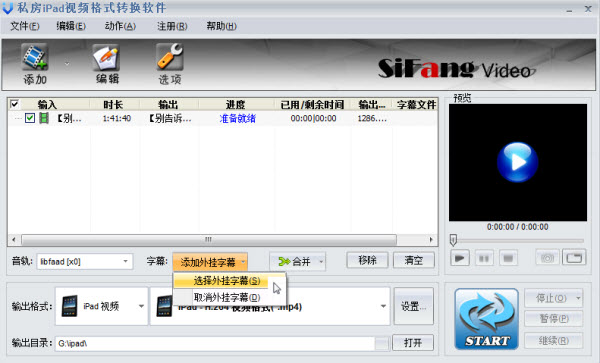Click the browse button beside output directory
This screenshot has width=600, height=363.
[x=382, y=343]
